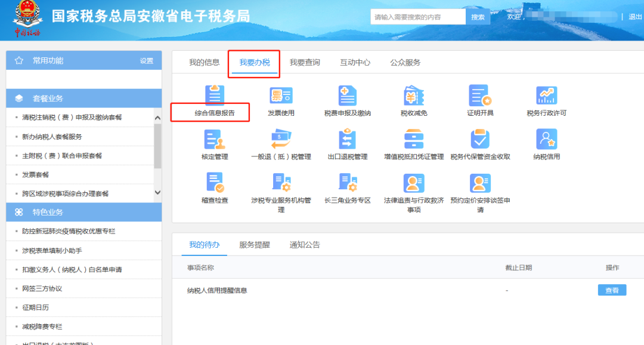Open the 核定管理 assessment management icon
The height and width of the screenshot is (345, 644).
215,143
